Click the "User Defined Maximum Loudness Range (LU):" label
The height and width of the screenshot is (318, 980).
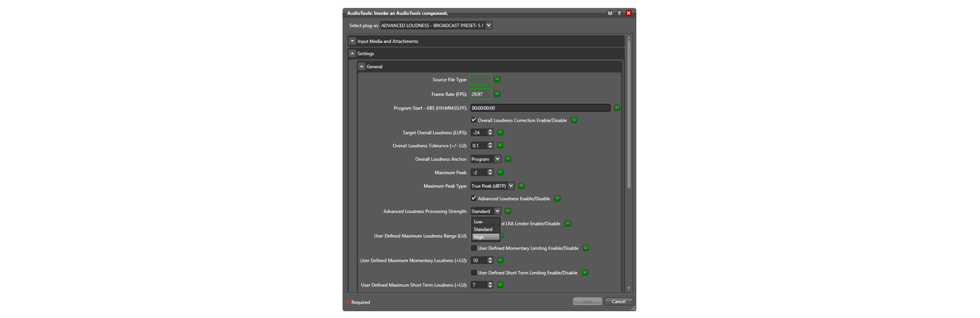click(x=420, y=236)
